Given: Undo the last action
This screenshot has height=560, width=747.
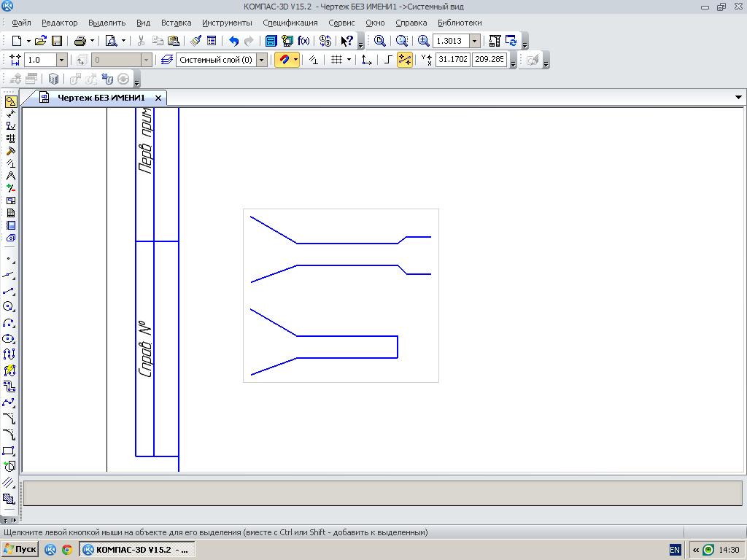Looking at the screenshot, I should tap(233, 41).
